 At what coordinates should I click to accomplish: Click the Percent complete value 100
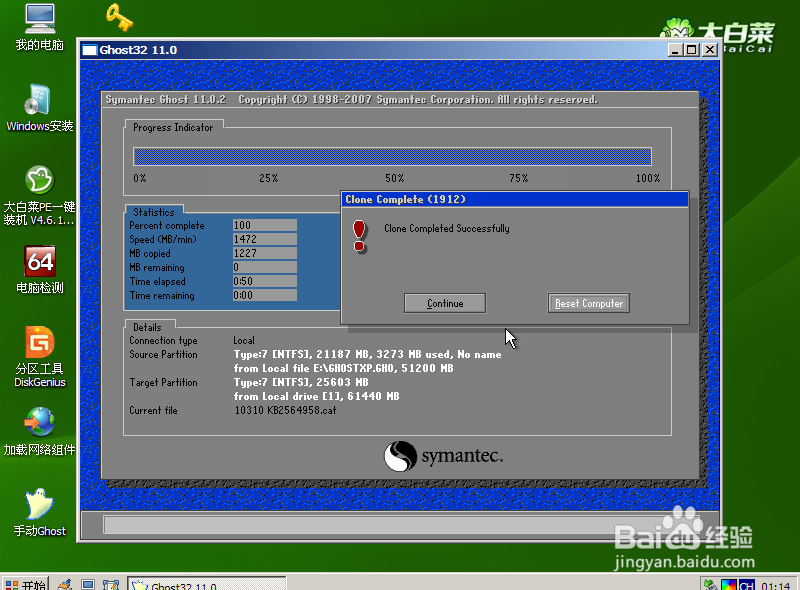pyautogui.click(x=265, y=225)
